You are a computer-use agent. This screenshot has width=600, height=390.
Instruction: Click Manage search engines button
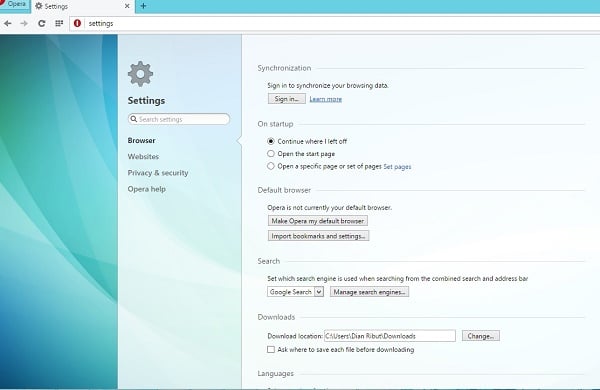click(x=369, y=292)
